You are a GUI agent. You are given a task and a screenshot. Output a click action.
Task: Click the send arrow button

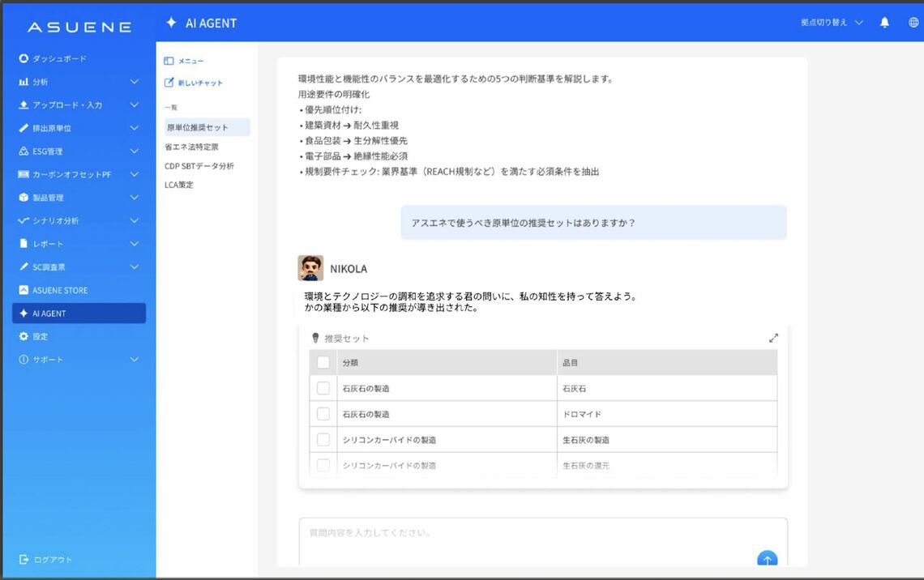(x=767, y=560)
